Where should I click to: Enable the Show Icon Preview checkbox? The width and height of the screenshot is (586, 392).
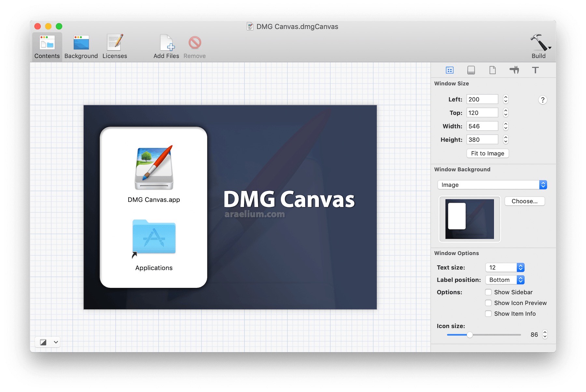(488, 303)
